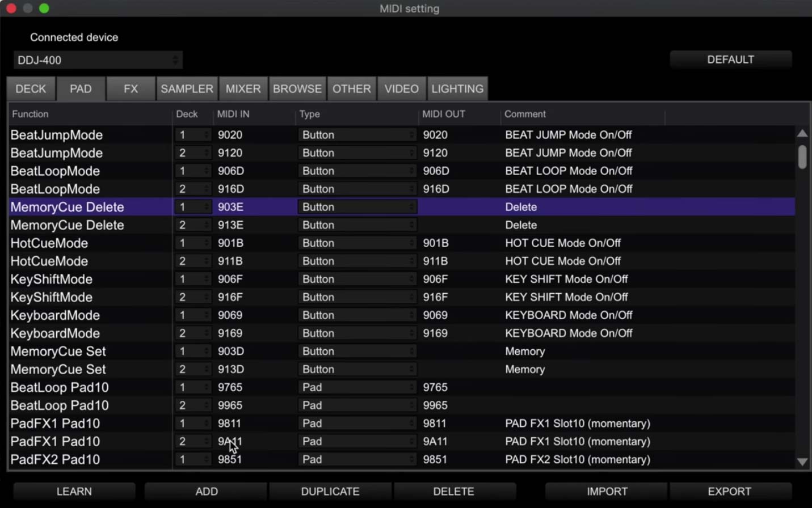
Task: Click MIDI IN value 913D for MemoryCue Set
Action: tap(231, 369)
